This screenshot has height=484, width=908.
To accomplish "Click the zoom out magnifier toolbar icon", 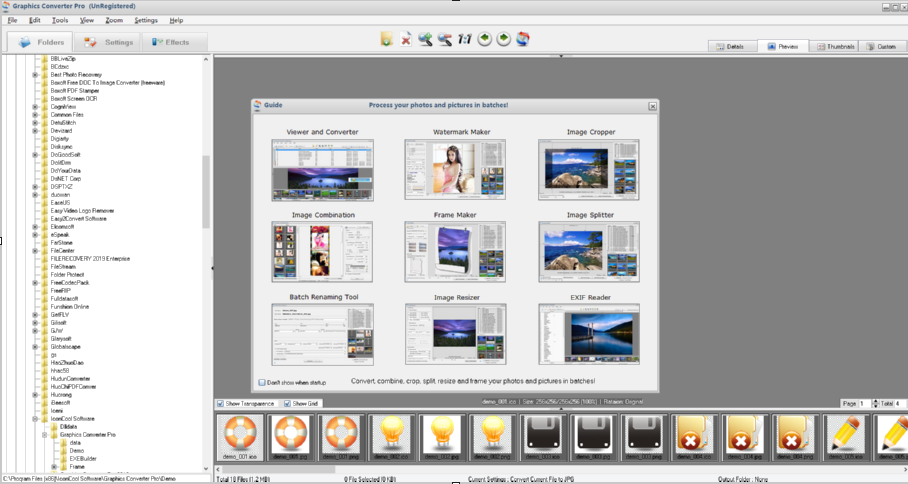I will [445, 39].
